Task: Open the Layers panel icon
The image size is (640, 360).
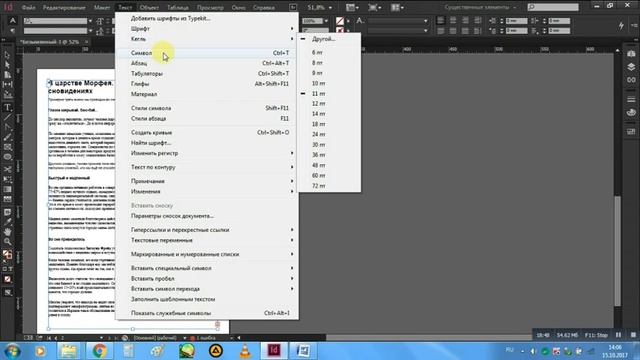Action: pyautogui.click(x=631, y=67)
